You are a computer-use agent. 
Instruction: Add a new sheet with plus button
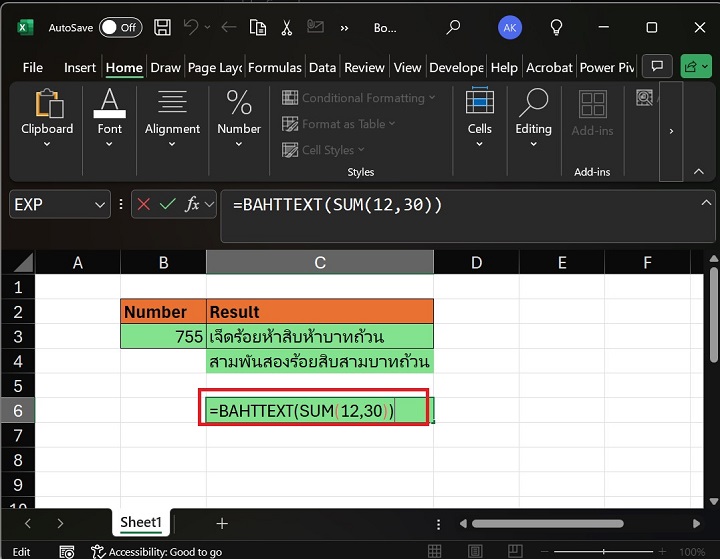click(x=222, y=523)
